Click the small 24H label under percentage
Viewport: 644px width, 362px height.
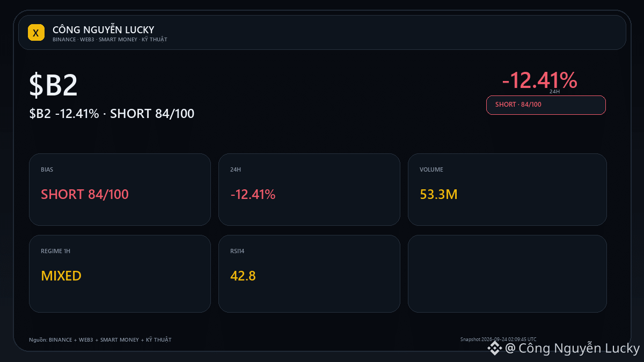554,92
